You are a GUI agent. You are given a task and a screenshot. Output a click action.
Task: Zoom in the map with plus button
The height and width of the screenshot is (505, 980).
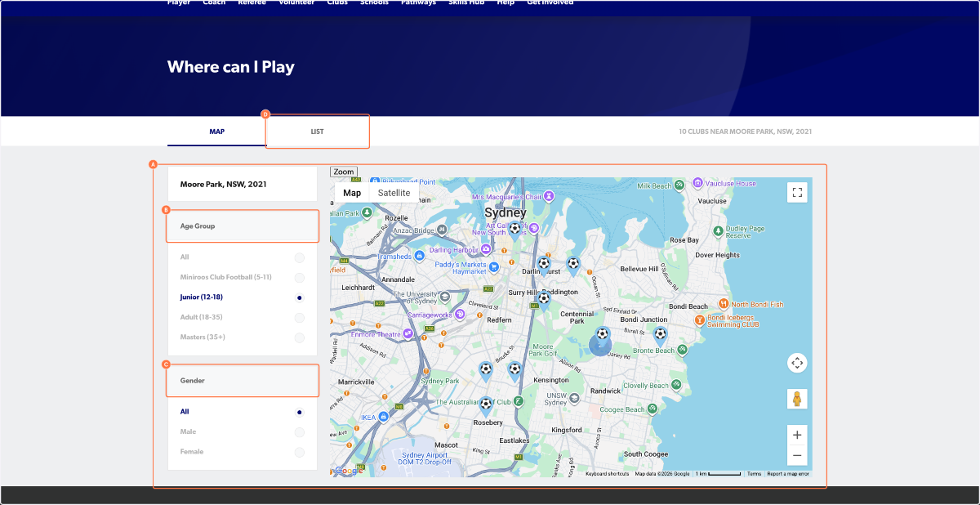click(798, 435)
